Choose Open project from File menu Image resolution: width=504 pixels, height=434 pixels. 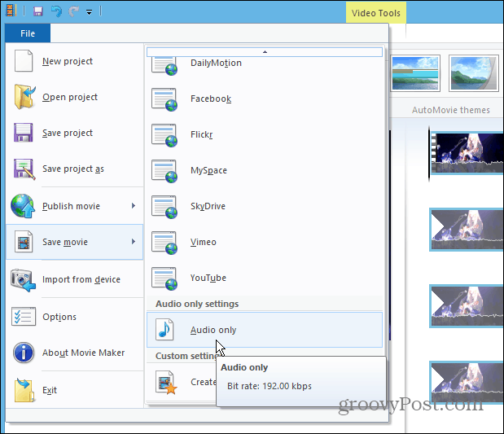[70, 97]
